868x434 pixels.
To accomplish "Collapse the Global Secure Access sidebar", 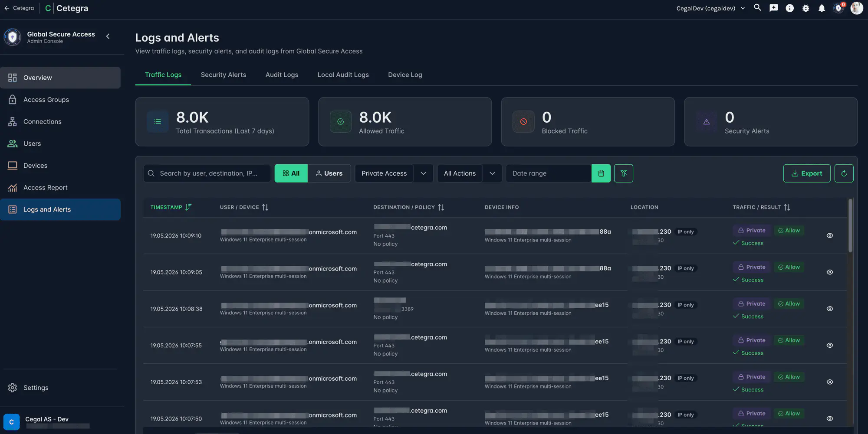I will [x=108, y=36].
